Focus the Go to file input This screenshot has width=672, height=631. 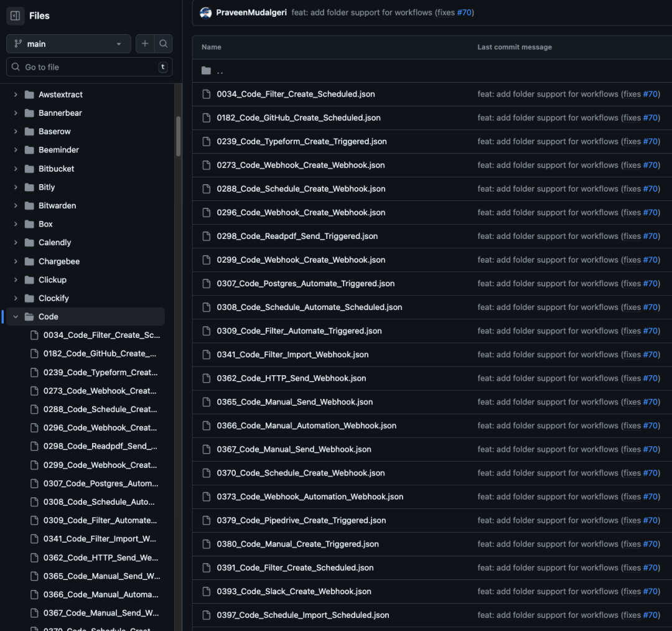[x=89, y=67]
